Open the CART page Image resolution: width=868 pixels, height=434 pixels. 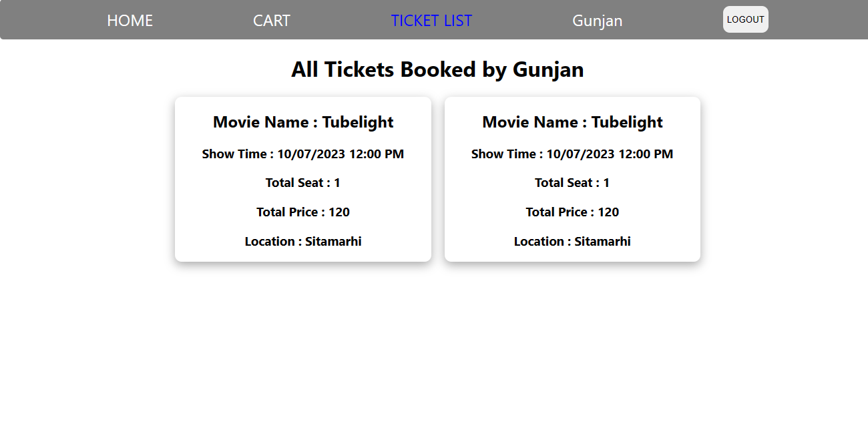(271, 20)
